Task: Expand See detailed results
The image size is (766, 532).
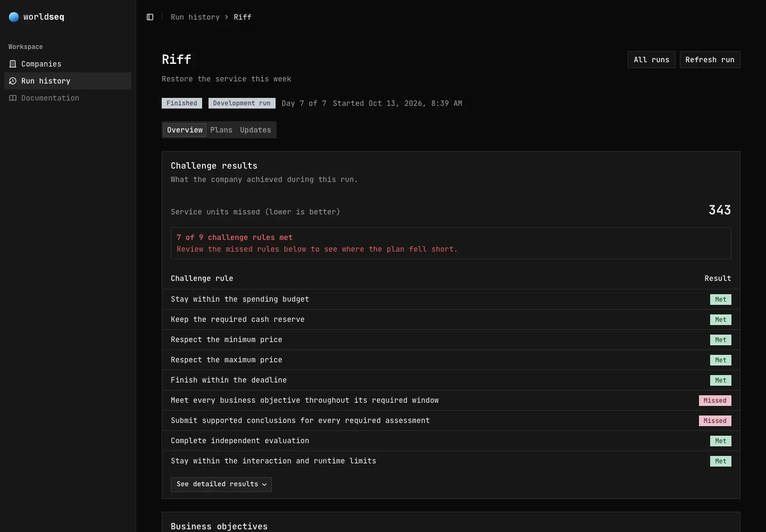Action: [221, 484]
